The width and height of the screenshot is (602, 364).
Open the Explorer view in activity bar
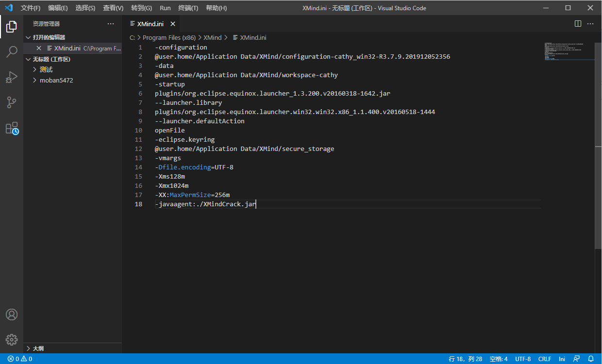pos(12,27)
